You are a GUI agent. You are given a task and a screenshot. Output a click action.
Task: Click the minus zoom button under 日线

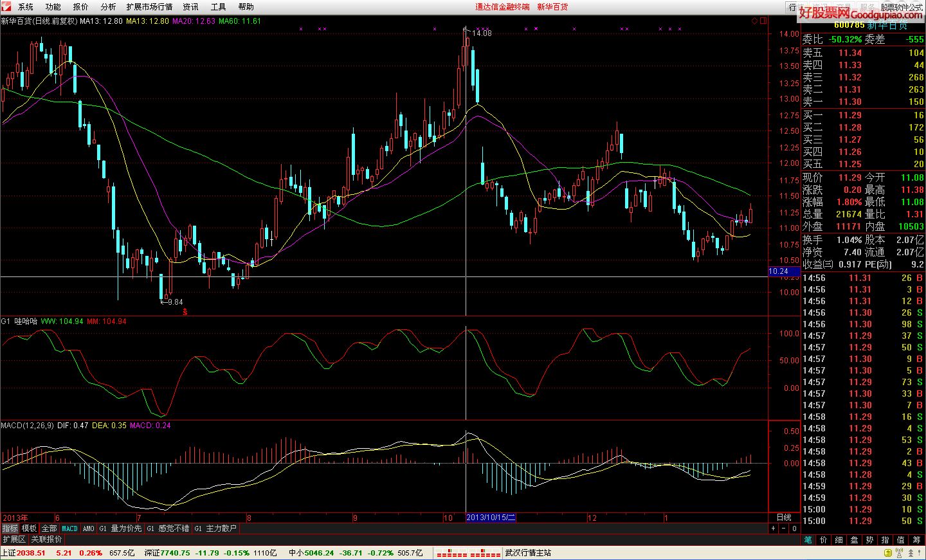[784, 528]
